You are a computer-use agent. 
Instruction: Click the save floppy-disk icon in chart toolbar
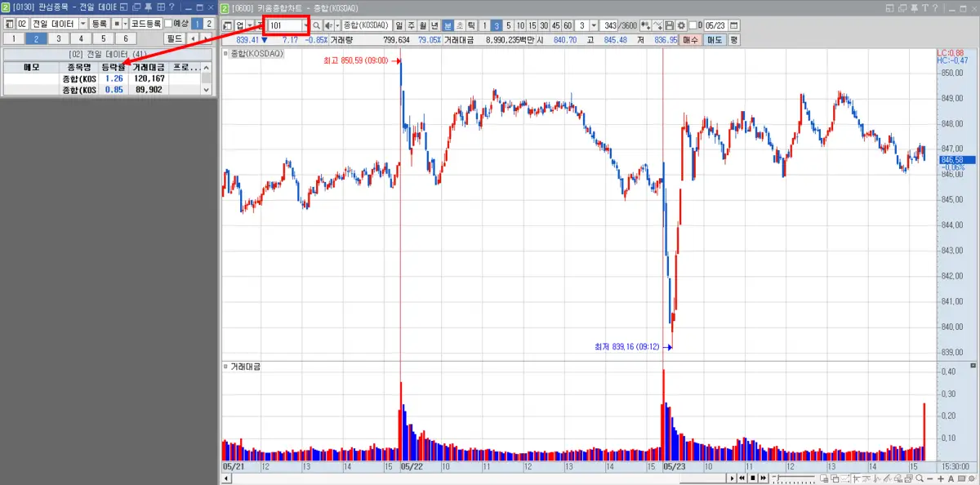click(x=669, y=25)
